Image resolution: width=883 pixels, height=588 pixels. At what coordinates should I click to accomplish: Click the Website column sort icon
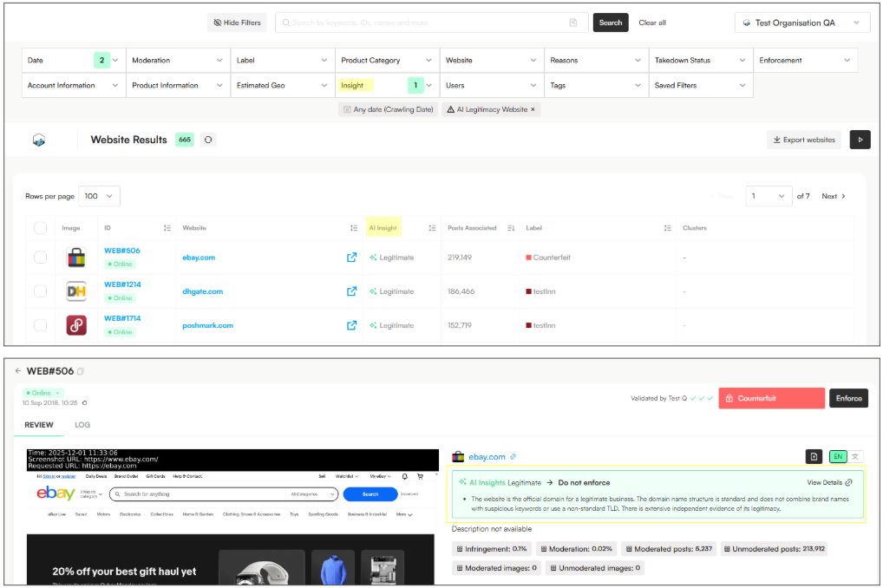pyautogui.click(x=354, y=228)
